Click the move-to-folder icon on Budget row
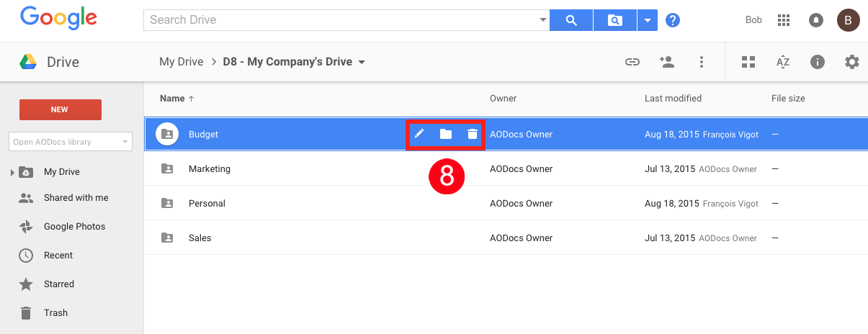Viewport: 868px width, 334px height. [x=446, y=134]
